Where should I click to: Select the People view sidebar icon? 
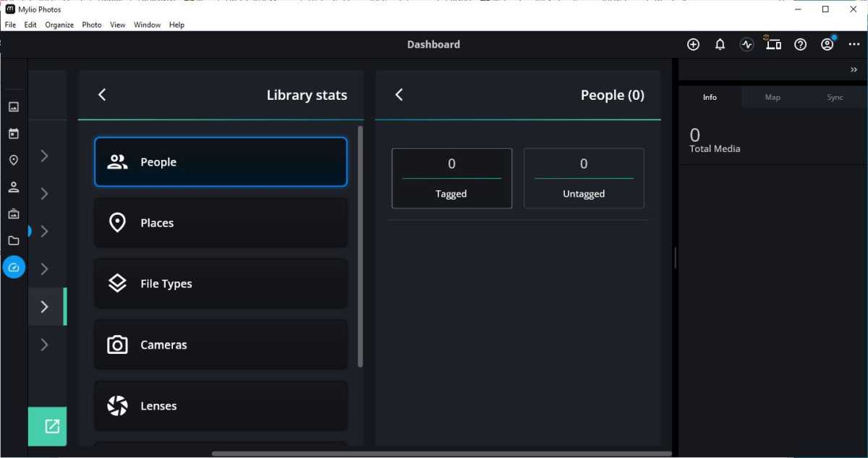13,187
